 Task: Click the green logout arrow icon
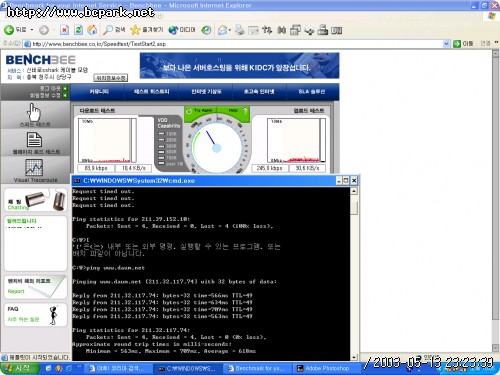point(65,88)
